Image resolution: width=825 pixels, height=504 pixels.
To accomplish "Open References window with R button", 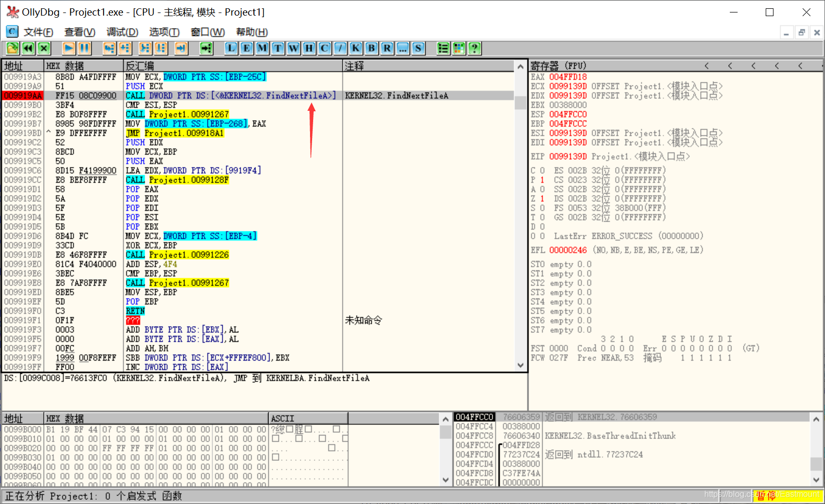I will click(x=387, y=48).
